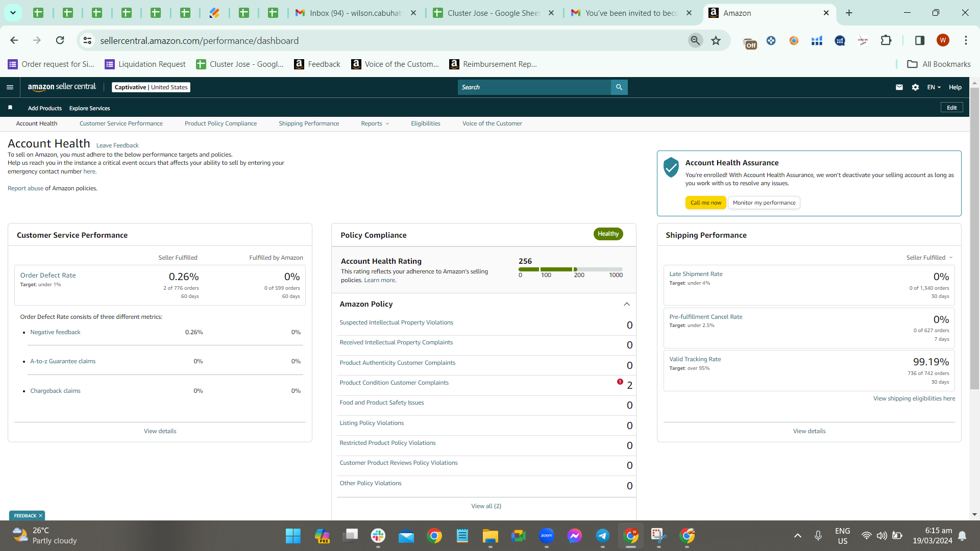
Task: Click the Report abuse link
Action: pyautogui.click(x=26, y=188)
